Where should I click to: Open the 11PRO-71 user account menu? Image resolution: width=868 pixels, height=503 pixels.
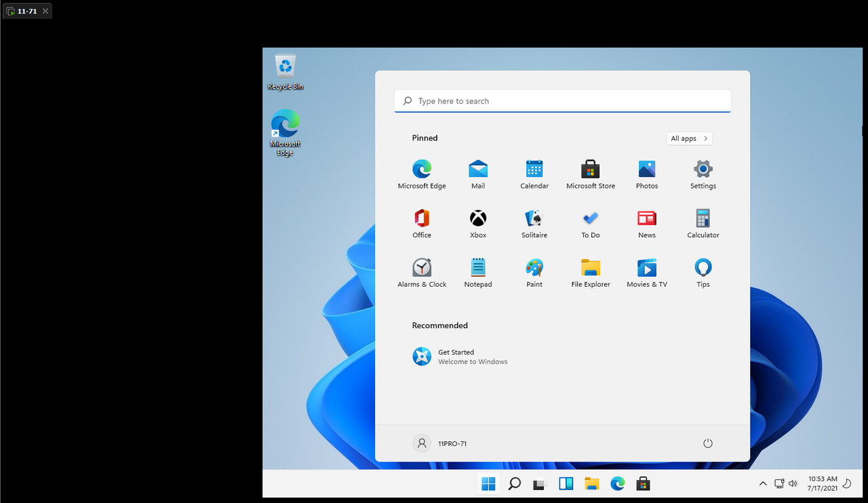tap(440, 443)
